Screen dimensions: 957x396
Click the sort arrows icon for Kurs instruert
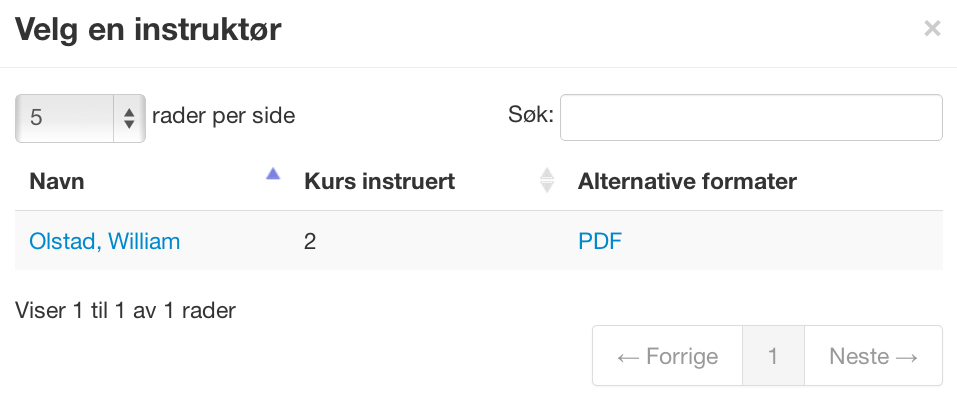pos(547,181)
